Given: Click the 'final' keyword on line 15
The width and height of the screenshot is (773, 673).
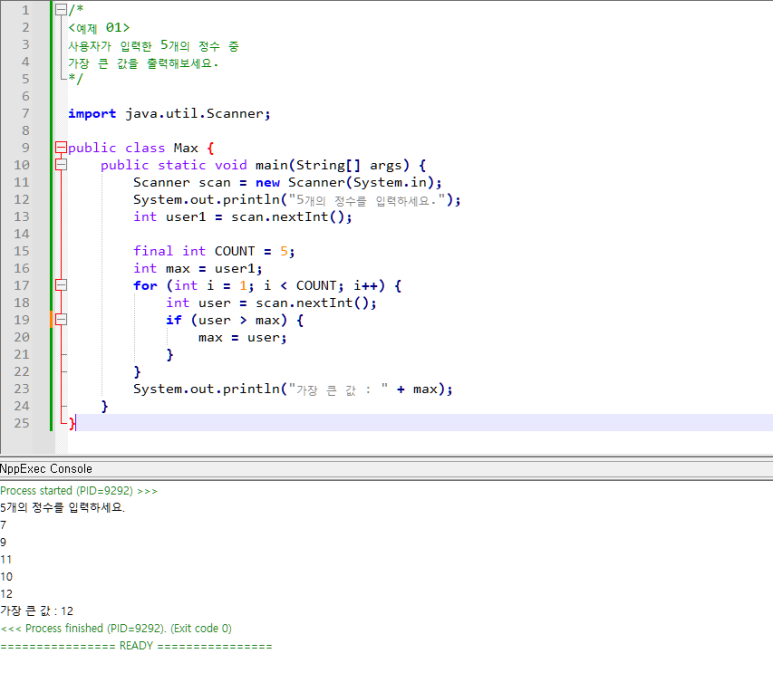Looking at the screenshot, I should pyautogui.click(x=153, y=251).
